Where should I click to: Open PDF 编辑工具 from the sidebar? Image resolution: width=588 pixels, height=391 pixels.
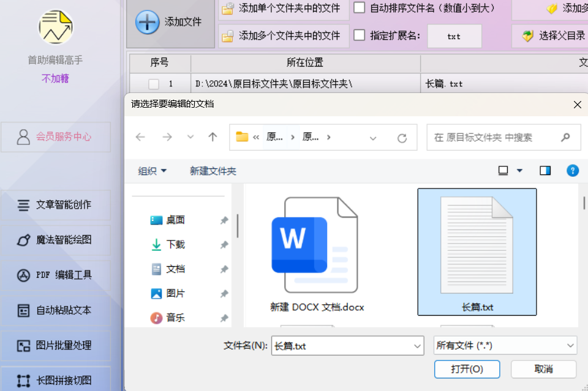56,275
